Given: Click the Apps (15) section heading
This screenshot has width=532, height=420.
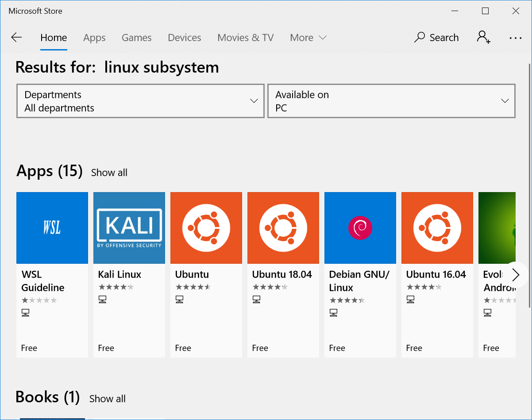Looking at the screenshot, I should 50,171.
